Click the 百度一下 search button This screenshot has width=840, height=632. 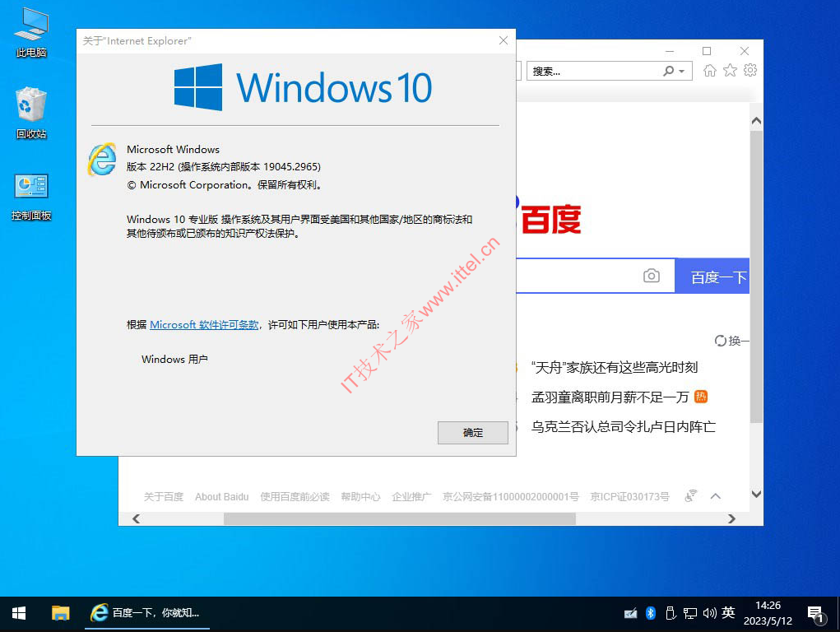pyautogui.click(x=712, y=276)
